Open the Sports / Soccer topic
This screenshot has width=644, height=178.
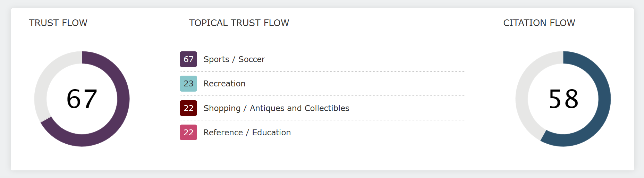234,59
